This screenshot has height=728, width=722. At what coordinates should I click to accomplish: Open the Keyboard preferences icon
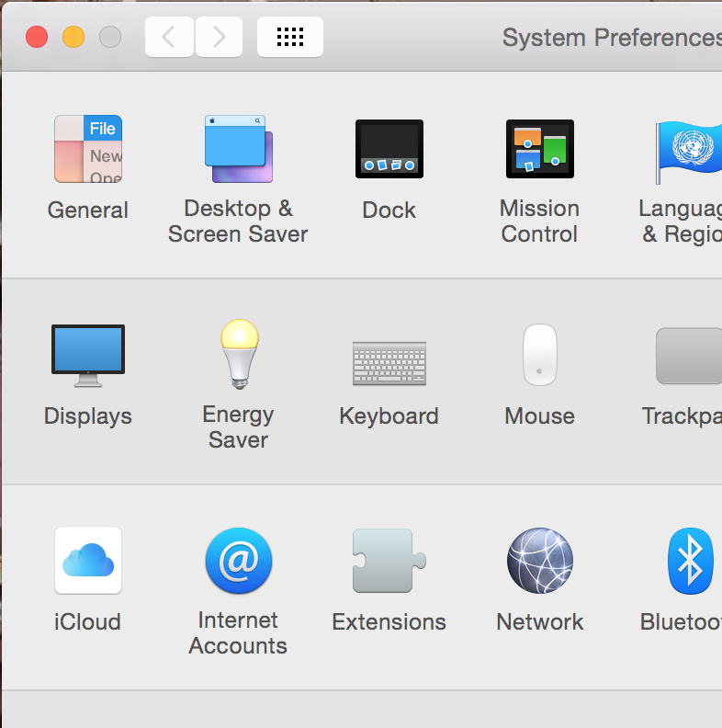click(x=389, y=363)
